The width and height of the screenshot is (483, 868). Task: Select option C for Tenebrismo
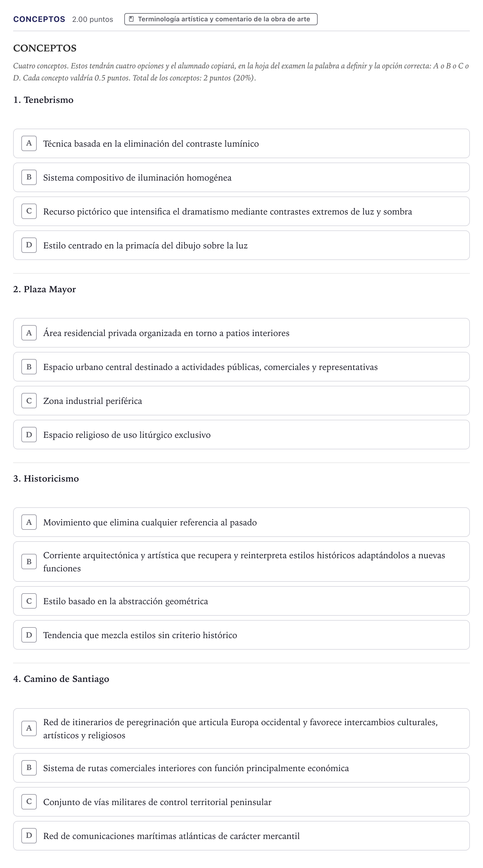[241, 211]
